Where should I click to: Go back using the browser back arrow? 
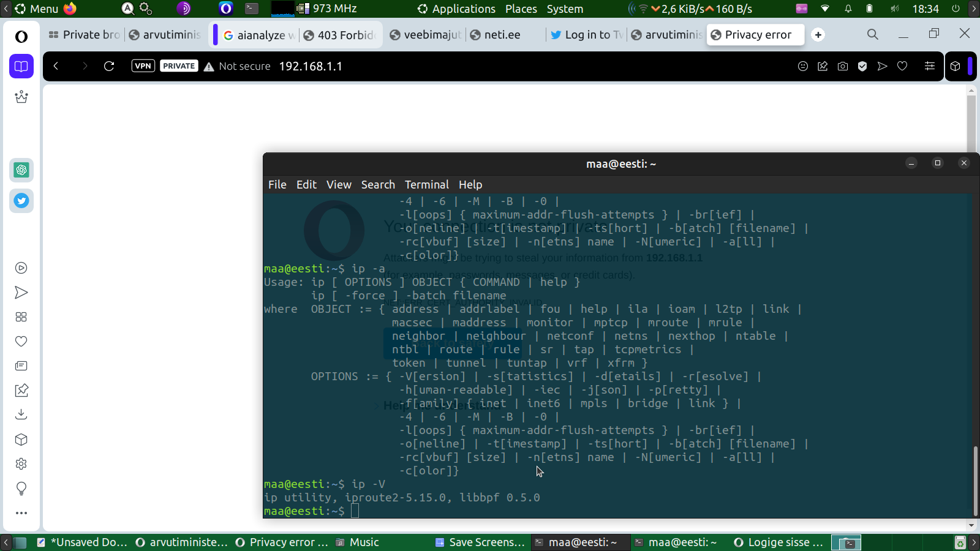[x=56, y=66]
